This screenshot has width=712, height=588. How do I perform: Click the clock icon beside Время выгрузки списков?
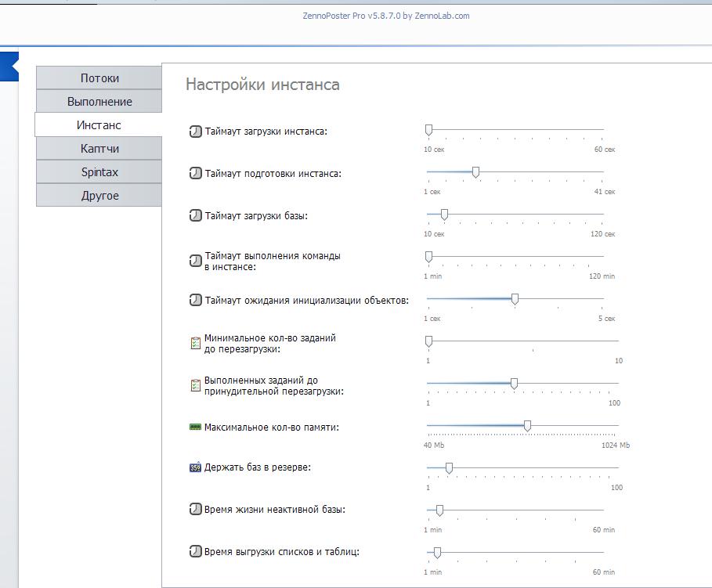pos(196,552)
